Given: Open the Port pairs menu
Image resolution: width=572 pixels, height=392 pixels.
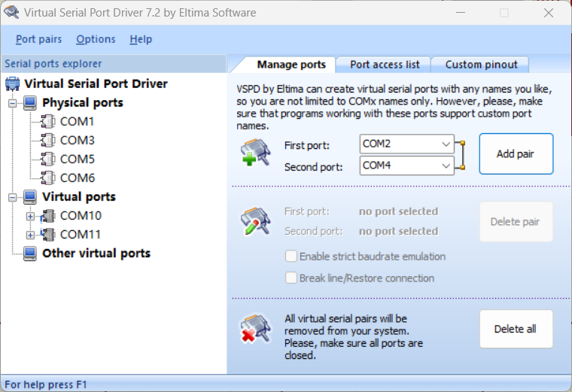Looking at the screenshot, I should 38,39.
